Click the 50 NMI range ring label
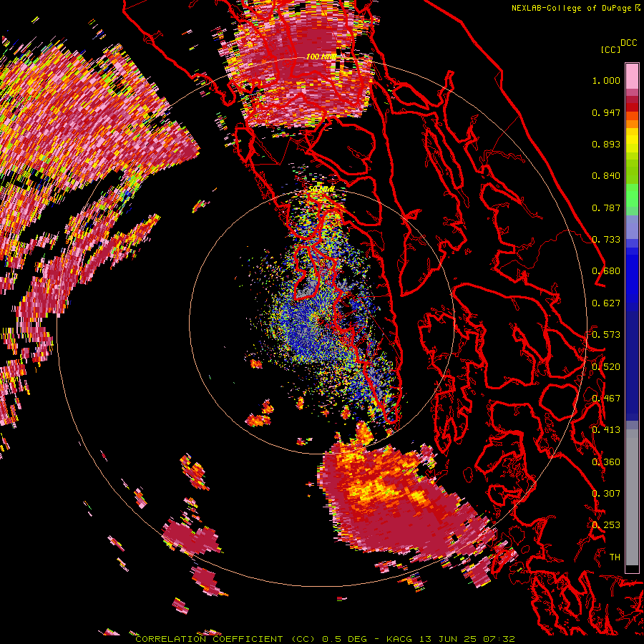Viewport: 644px width, 644px height. [321, 189]
